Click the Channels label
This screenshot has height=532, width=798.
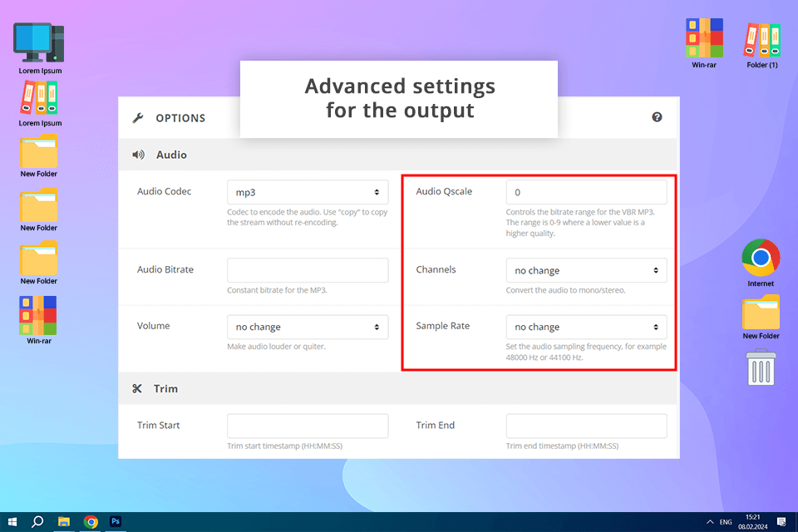(x=436, y=269)
